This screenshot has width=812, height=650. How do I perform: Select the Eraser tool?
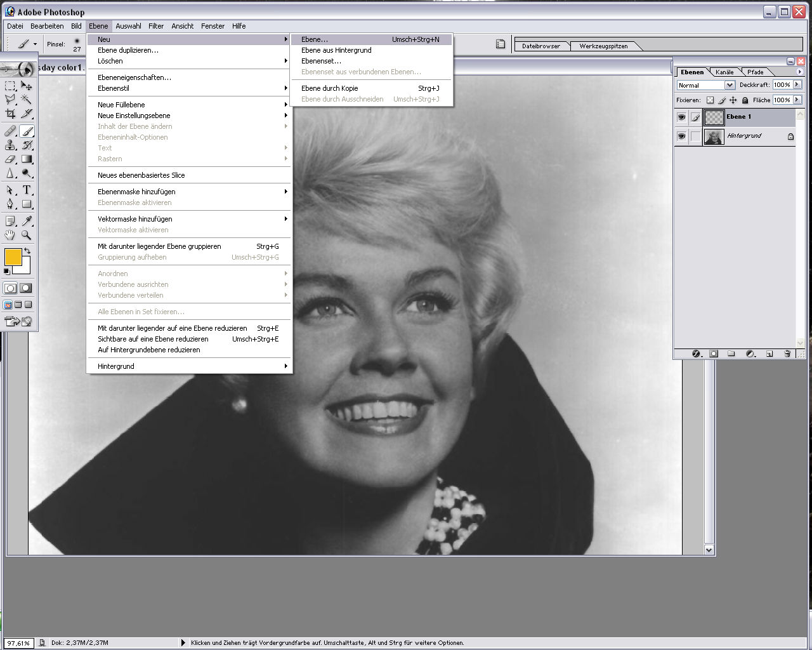[10, 159]
